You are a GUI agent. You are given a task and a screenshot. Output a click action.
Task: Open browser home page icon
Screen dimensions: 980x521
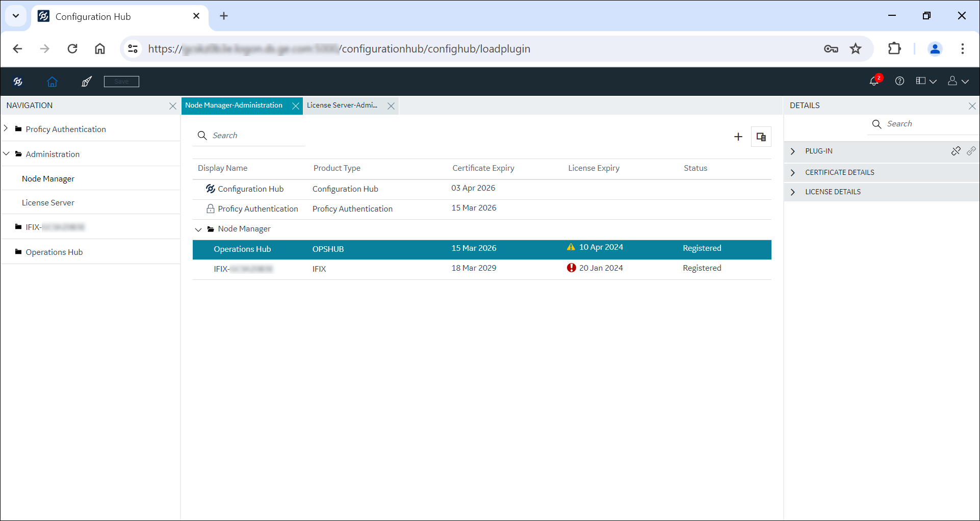100,49
